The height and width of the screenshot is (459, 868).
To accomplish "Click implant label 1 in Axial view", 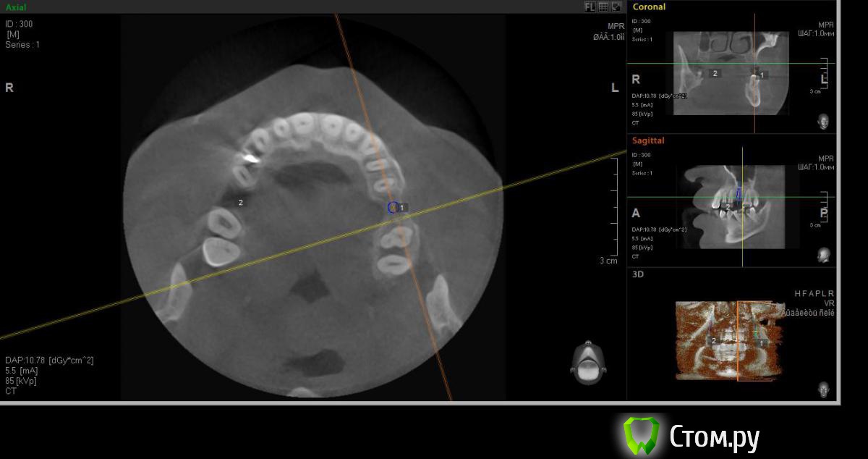I will click(x=403, y=208).
